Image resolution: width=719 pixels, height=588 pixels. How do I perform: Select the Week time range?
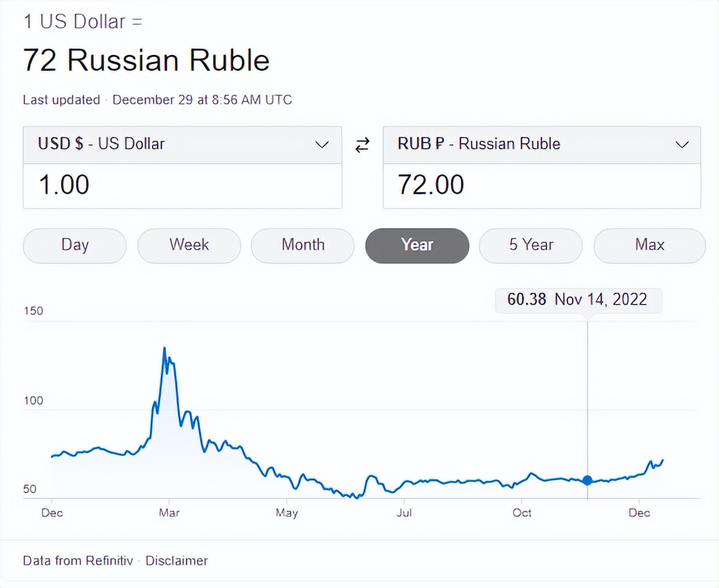[189, 245]
